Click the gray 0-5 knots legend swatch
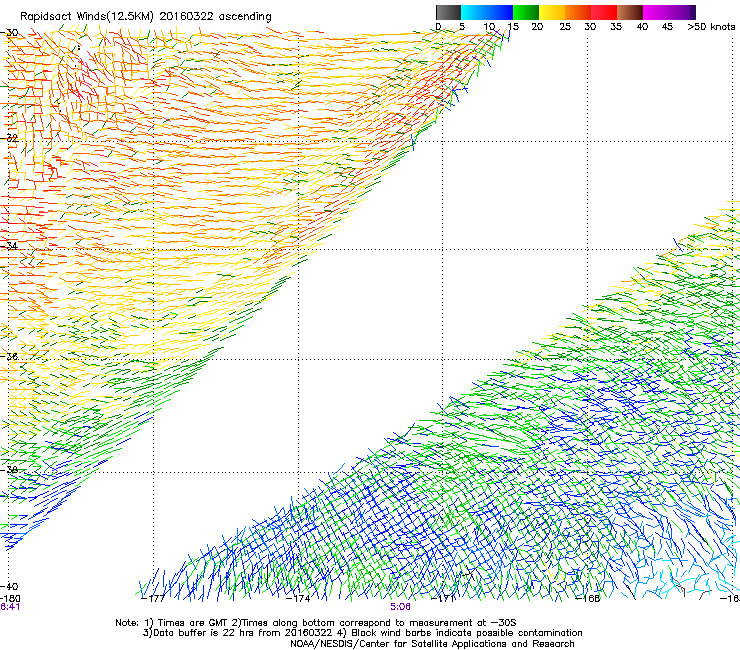This screenshot has width=740, height=650. click(x=448, y=12)
